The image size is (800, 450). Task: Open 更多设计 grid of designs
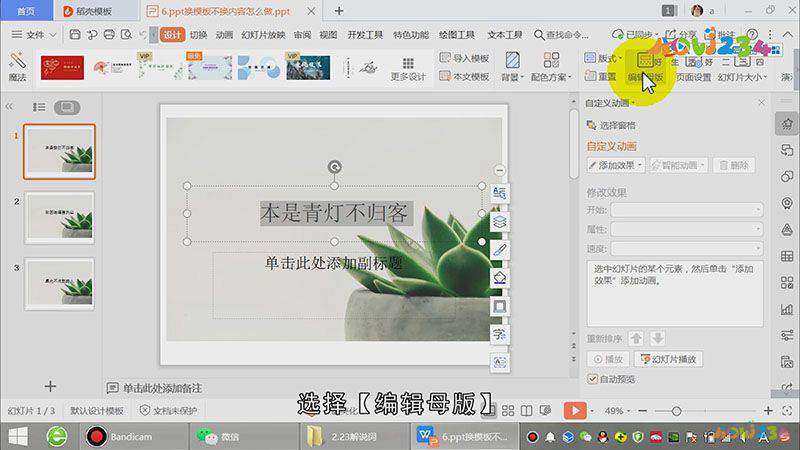(408, 68)
